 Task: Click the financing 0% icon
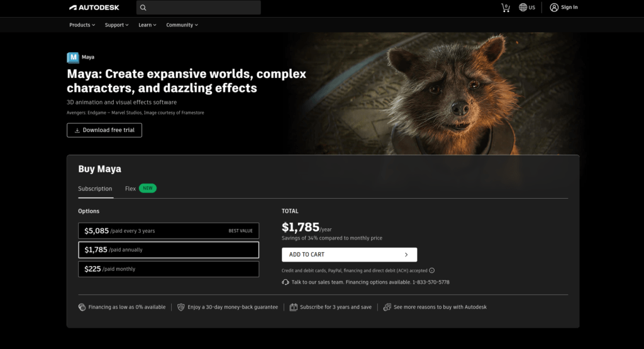pyautogui.click(x=82, y=307)
